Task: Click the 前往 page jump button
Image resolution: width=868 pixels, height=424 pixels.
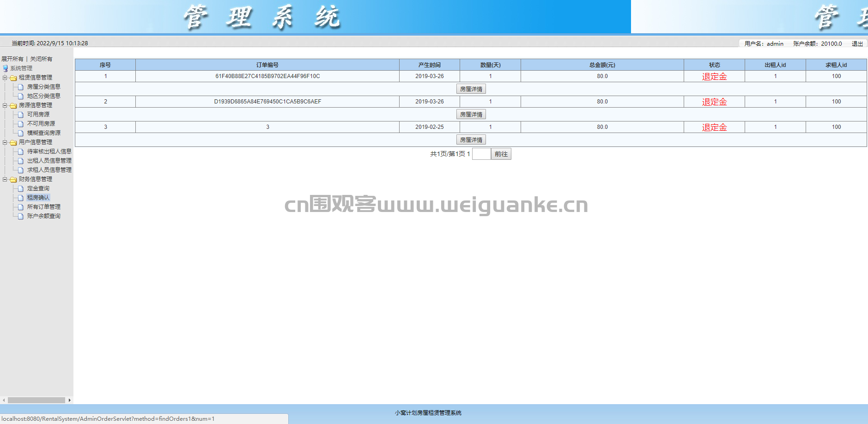Action: [x=501, y=154]
